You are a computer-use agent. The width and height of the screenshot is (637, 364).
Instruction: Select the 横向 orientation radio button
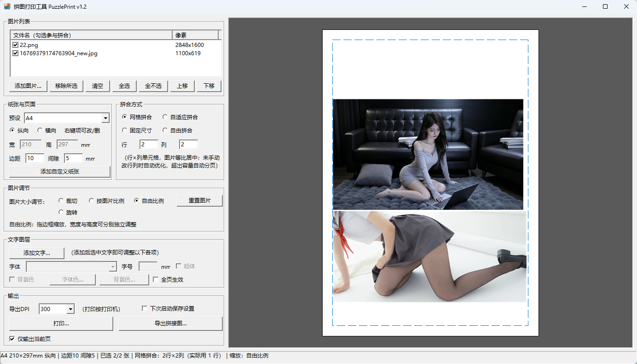click(40, 130)
